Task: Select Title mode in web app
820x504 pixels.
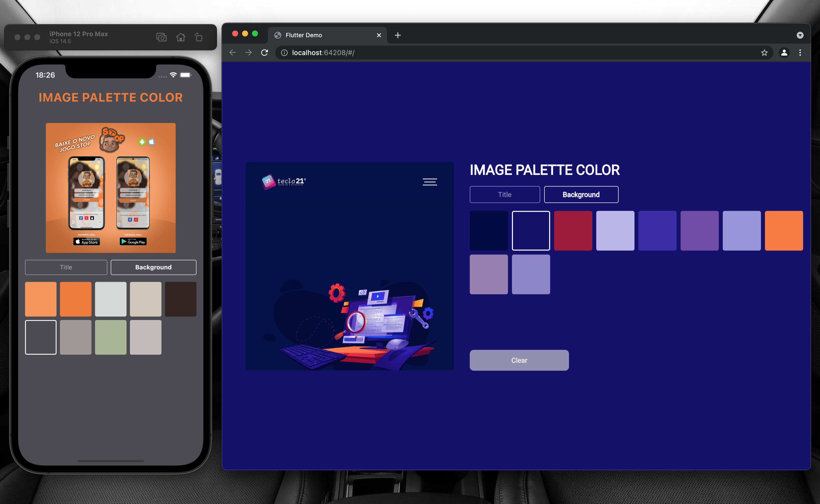Action: (x=505, y=194)
